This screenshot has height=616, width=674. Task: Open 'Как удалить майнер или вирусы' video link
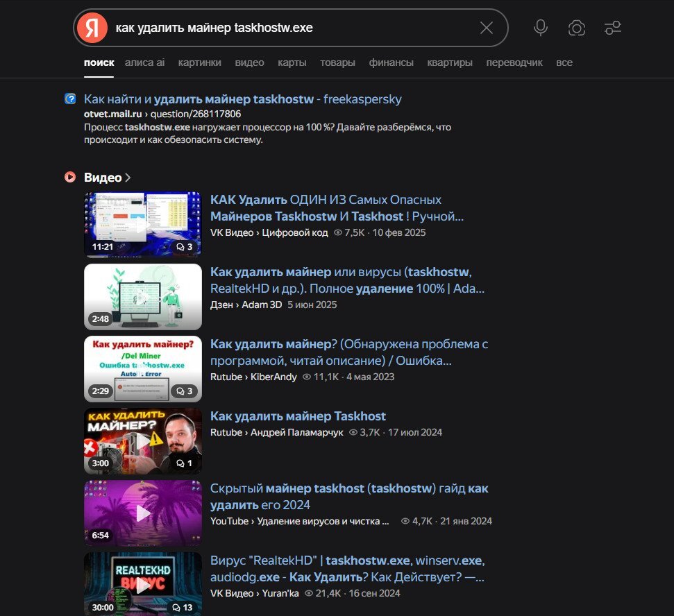pyautogui.click(x=347, y=280)
